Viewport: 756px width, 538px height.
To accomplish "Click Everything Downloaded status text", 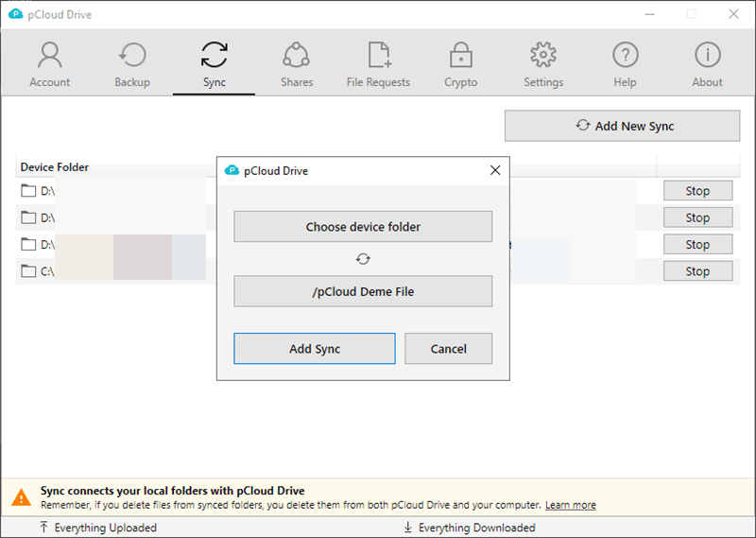I will (x=477, y=528).
